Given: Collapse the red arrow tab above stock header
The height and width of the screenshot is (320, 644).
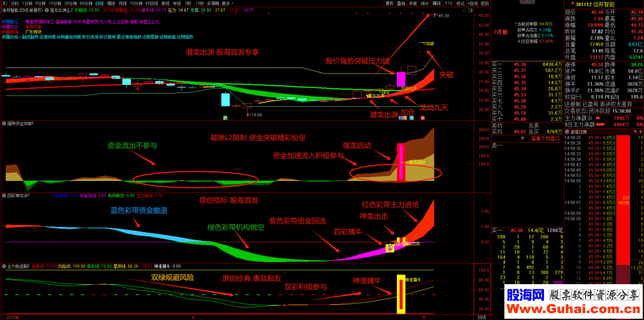Looking at the screenshot, I should pyautogui.click(x=527, y=2).
